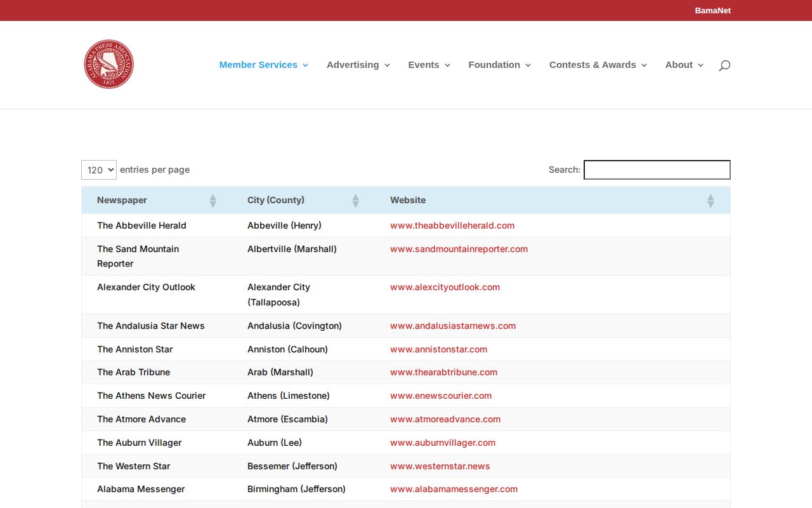Expand the Foundation menu
Image resolution: width=812 pixels, height=508 pixels.
click(500, 65)
